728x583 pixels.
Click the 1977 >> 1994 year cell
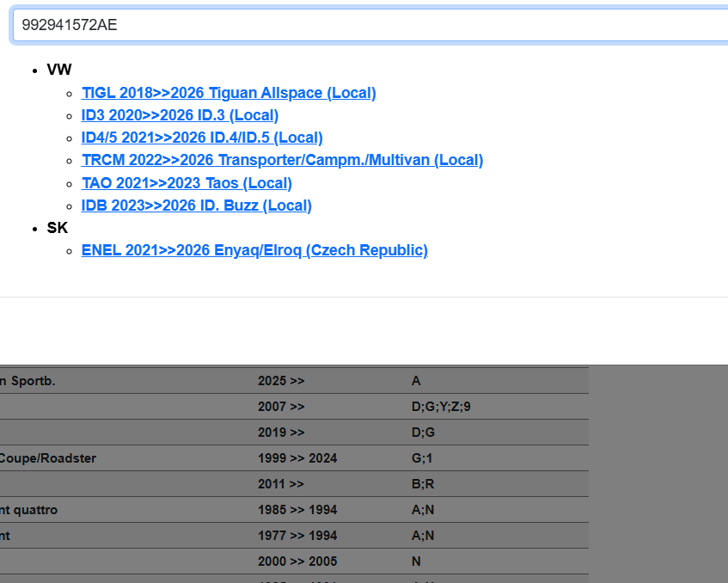pos(297,536)
